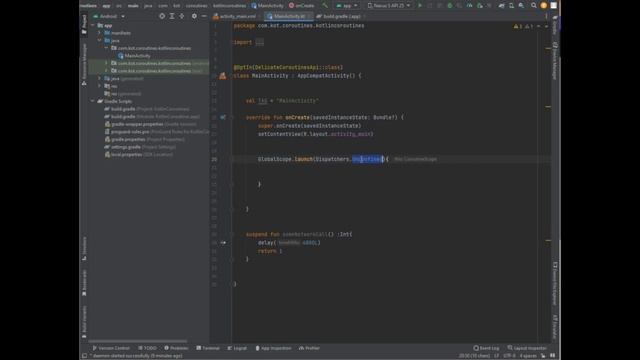Switch to activity_main.xml tab
The width and height of the screenshot is (640, 360).
pos(235,16)
